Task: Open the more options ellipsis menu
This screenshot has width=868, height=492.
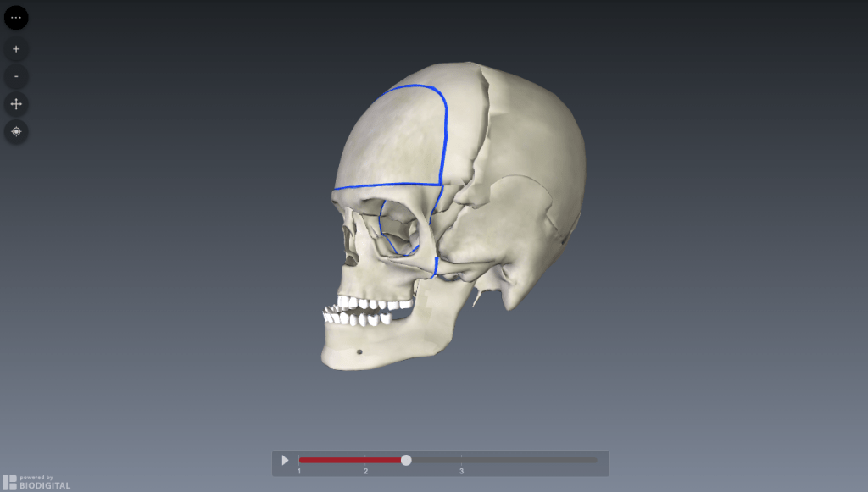Action: click(x=16, y=17)
